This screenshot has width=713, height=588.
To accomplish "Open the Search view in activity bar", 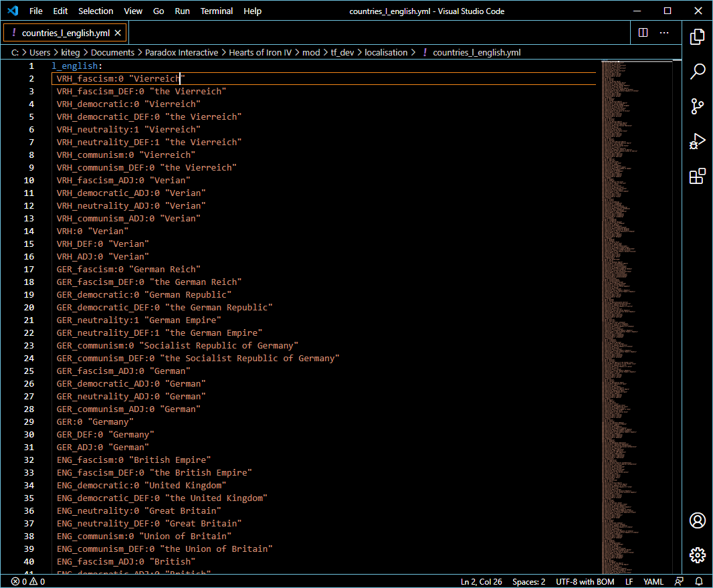I will click(x=697, y=72).
